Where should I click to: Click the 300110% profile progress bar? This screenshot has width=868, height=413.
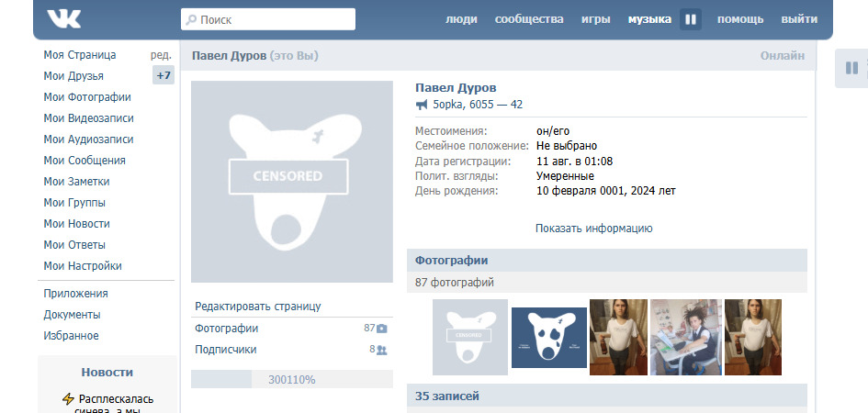[292, 379]
